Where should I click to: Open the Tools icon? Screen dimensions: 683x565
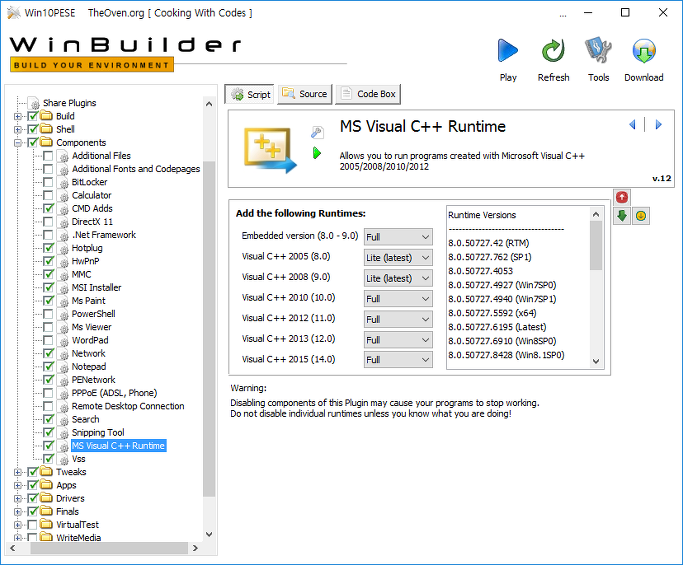coord(598,51)
